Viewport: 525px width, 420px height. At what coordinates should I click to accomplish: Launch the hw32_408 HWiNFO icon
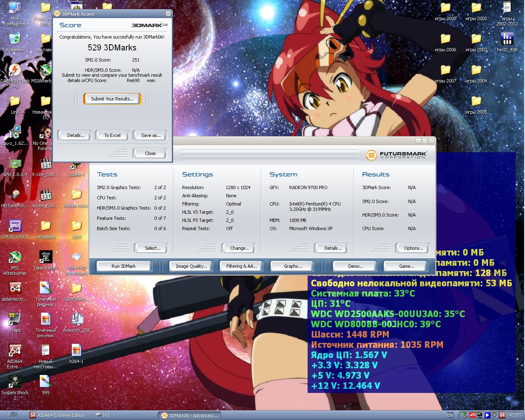(x=507, y=42)
